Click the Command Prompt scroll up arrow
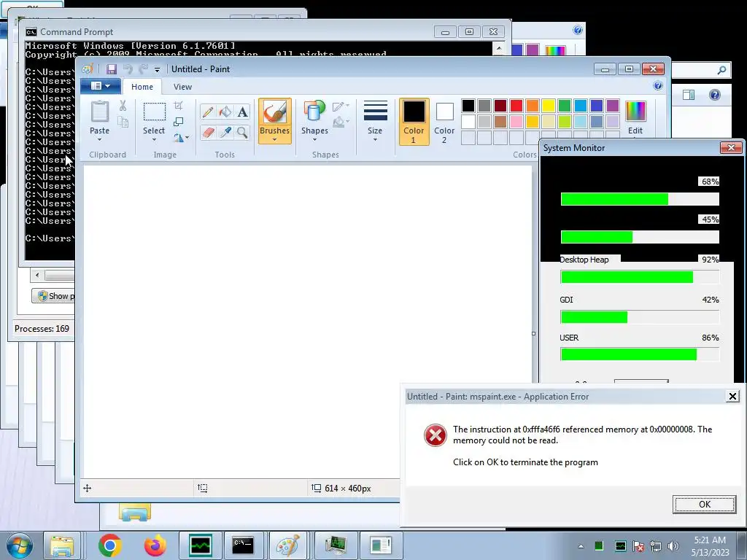 point(499,48)
